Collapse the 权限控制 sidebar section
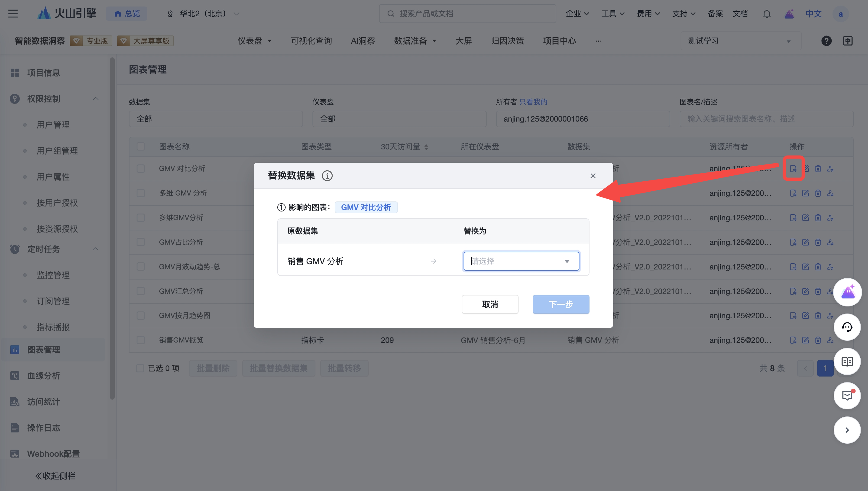Screen dimensions: 868x491 tap(96, 99)
